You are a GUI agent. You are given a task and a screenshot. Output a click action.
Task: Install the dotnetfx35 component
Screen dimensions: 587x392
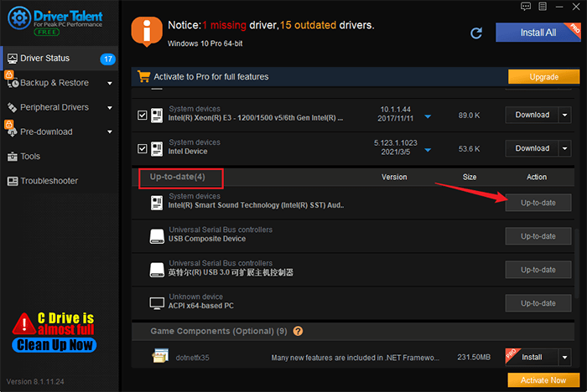[532, 358]
